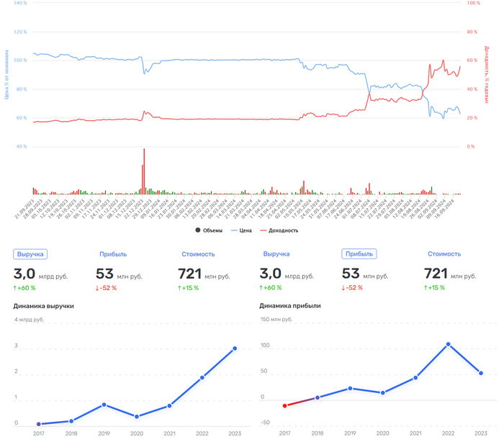Select Стоимость tab in right panel

pos(444,253)
